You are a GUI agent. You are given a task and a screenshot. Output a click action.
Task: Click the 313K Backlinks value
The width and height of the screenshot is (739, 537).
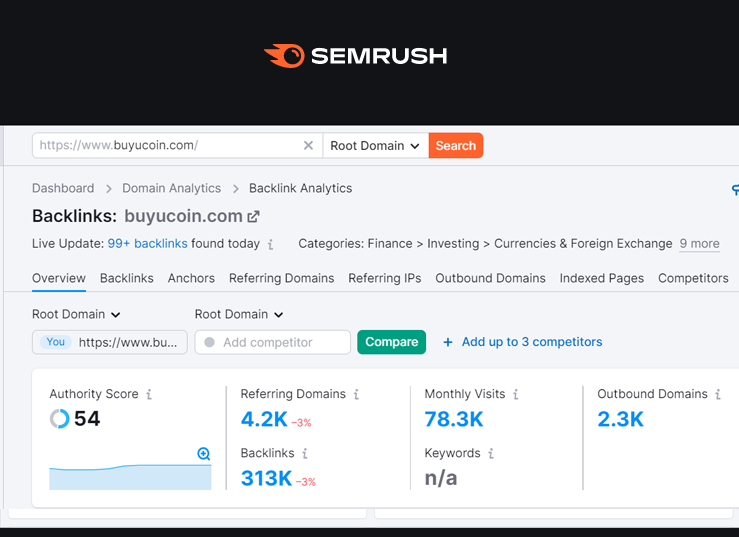point(266,478)
